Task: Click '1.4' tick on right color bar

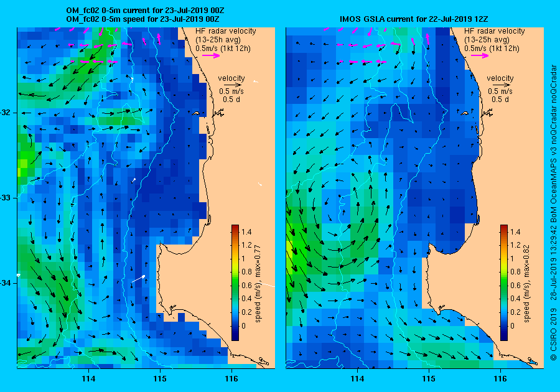Action: (x=515, y=232)
